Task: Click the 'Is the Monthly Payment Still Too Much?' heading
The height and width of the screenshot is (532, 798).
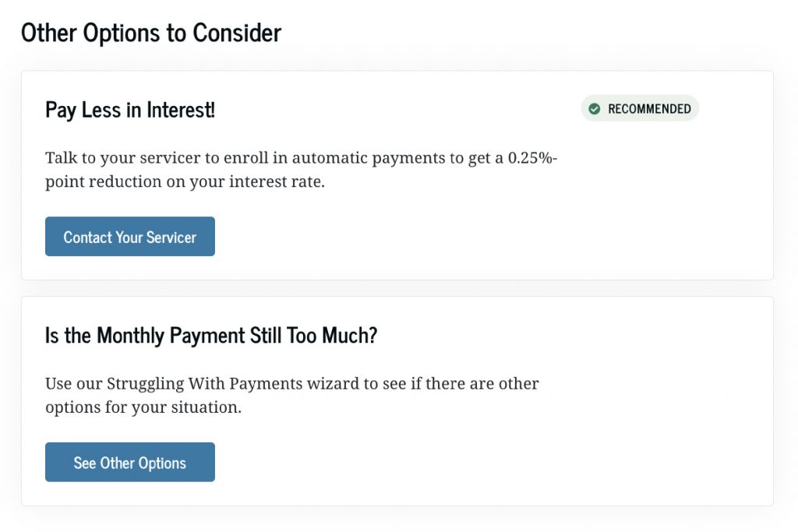Action: click(x=211, y=335)
